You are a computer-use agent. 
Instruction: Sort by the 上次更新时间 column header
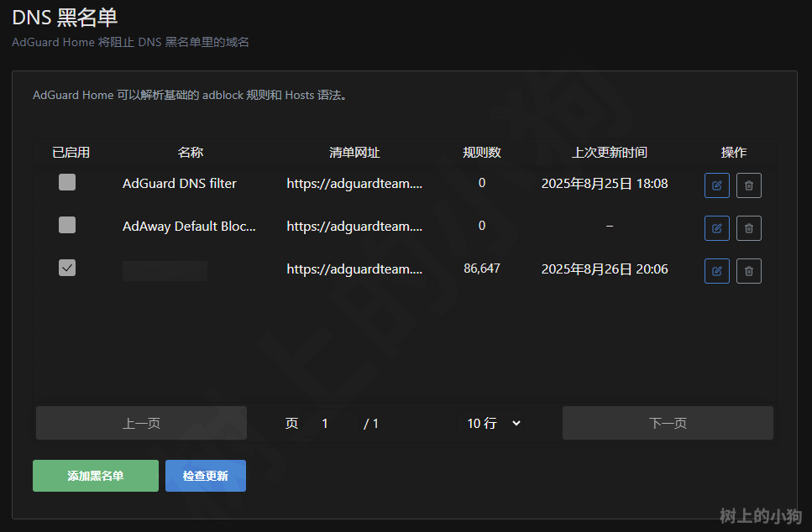point(609,152)
